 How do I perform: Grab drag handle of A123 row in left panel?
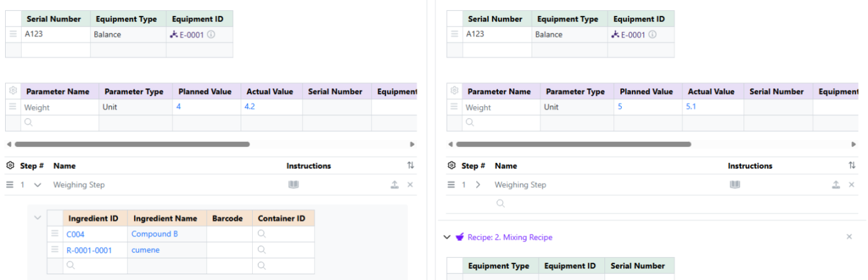tap(13, 35)
